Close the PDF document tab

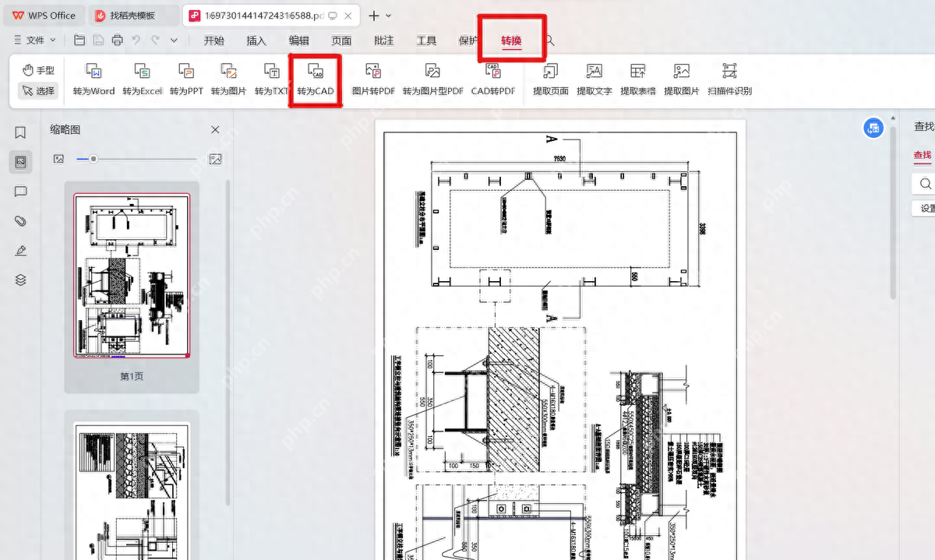[x=349, y=16]
